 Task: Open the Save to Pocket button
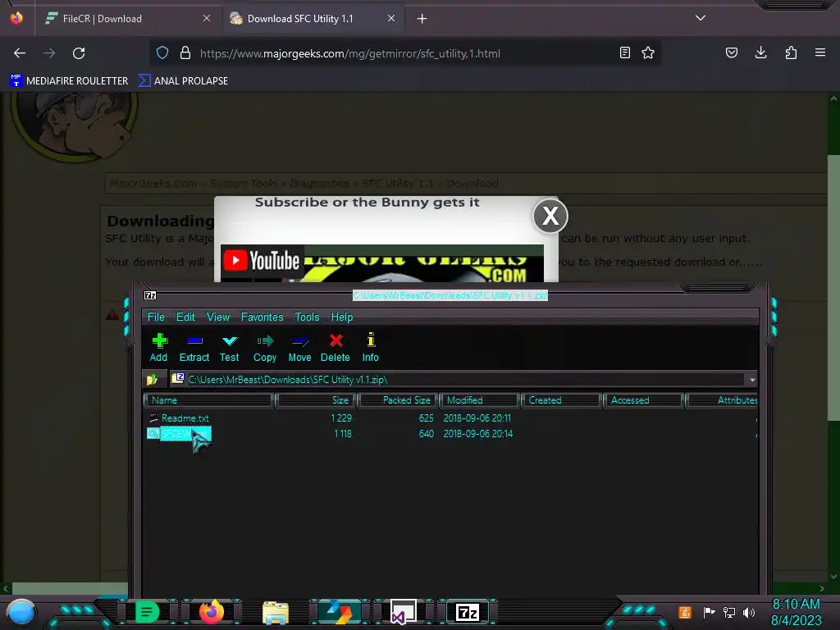(x=732, y=52)
